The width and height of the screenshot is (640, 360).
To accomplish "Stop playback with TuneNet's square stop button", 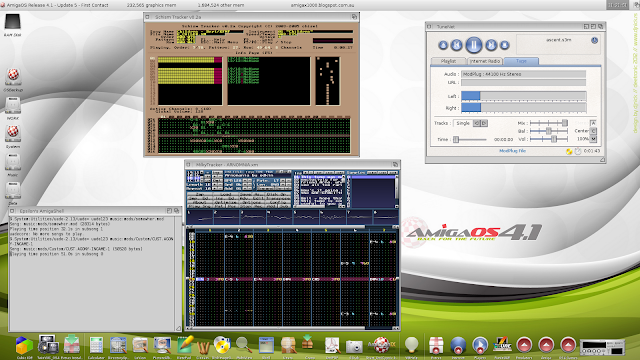I will (504, 45).
